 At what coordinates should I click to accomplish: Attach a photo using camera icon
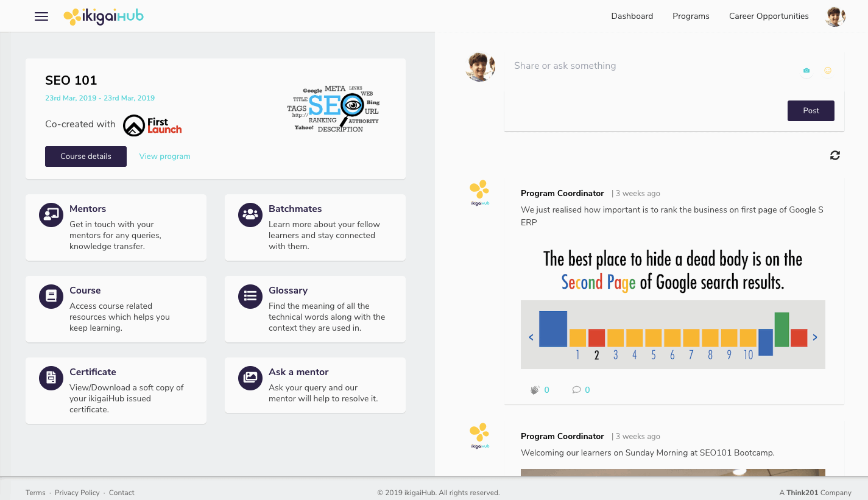coord(806,71)
